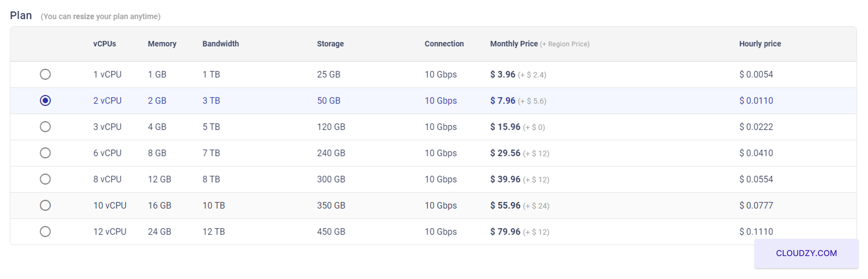Click the 10 TB bandwidth cell

point(214,205)
